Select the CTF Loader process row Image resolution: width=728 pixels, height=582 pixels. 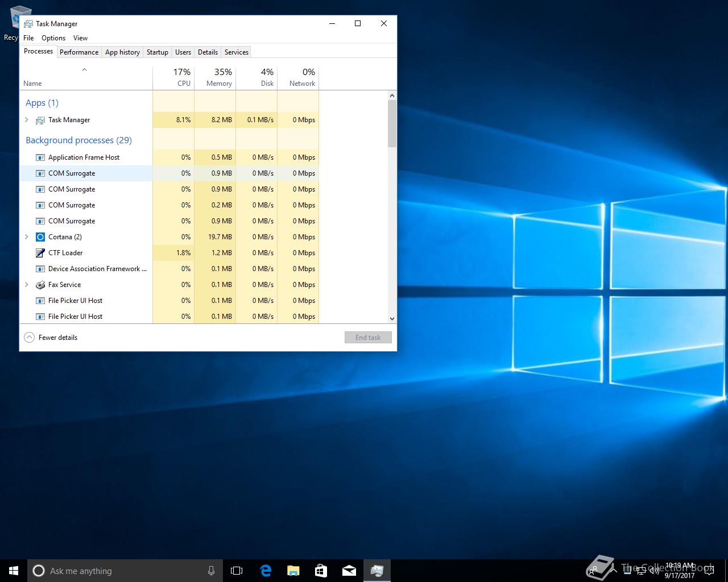[x=169, y=253]
